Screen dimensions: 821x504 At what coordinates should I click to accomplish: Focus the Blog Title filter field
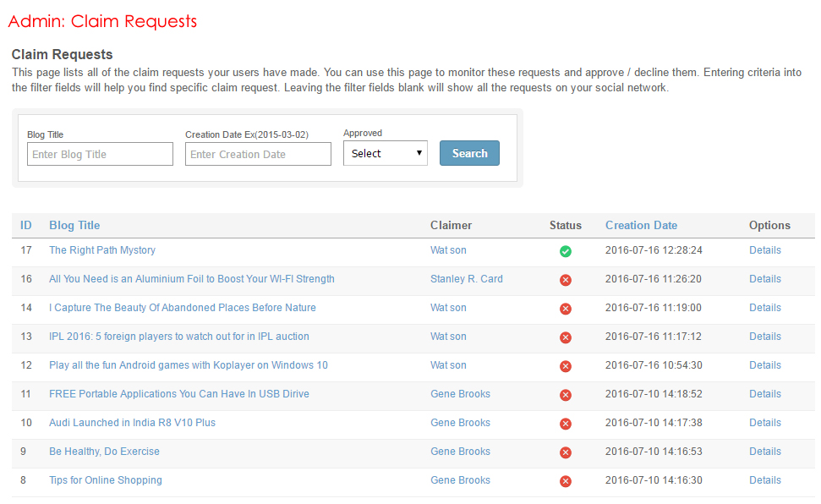(100, 154)
